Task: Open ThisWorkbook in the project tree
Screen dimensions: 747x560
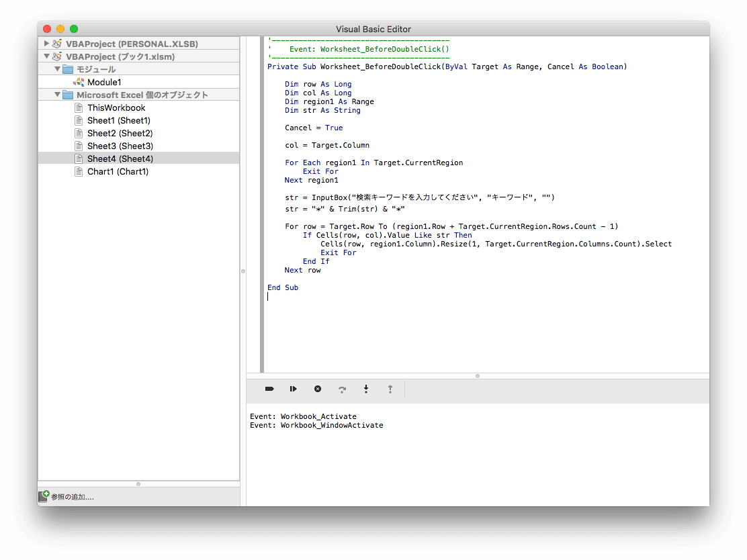Action: tap(116, 107)
